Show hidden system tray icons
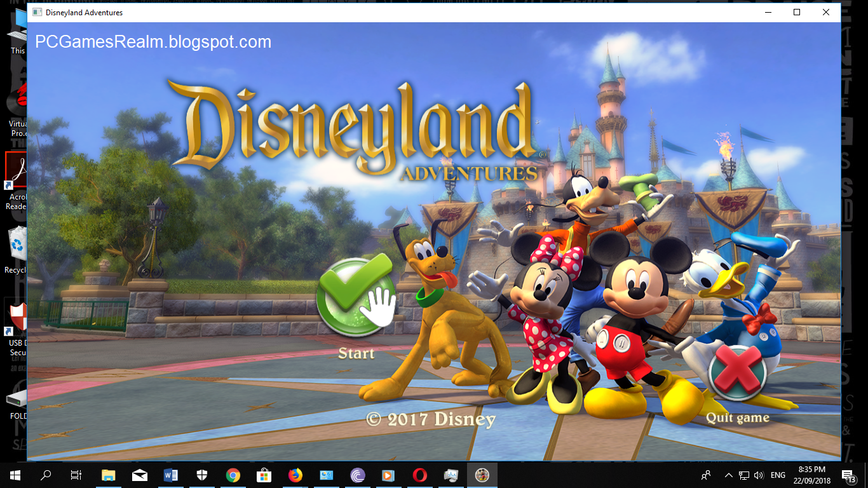This screenshot has width=868, height=488. tap(729, 475)
